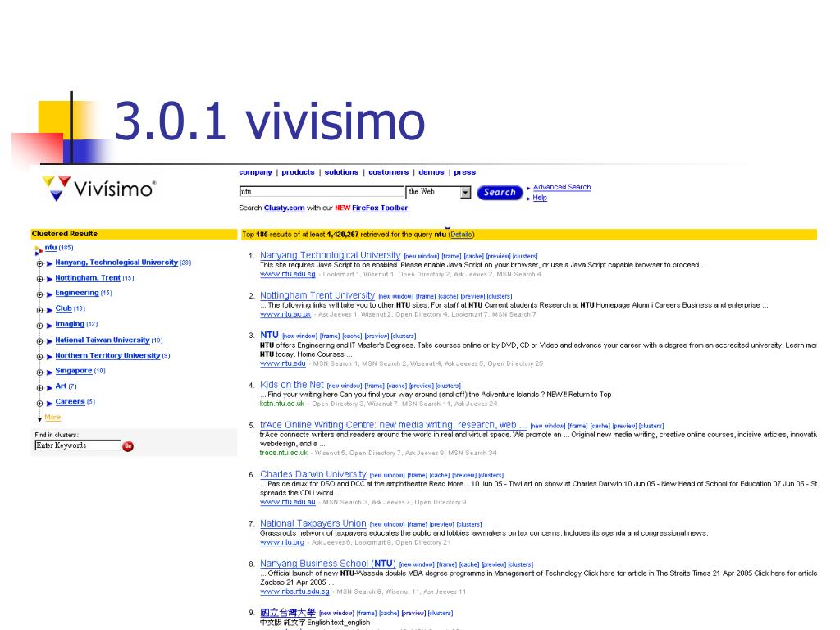This screenshot has width=840, height=630.
Task: Click the blue arrow beside Imaging cluster
Action: click(x=49, y=325)
